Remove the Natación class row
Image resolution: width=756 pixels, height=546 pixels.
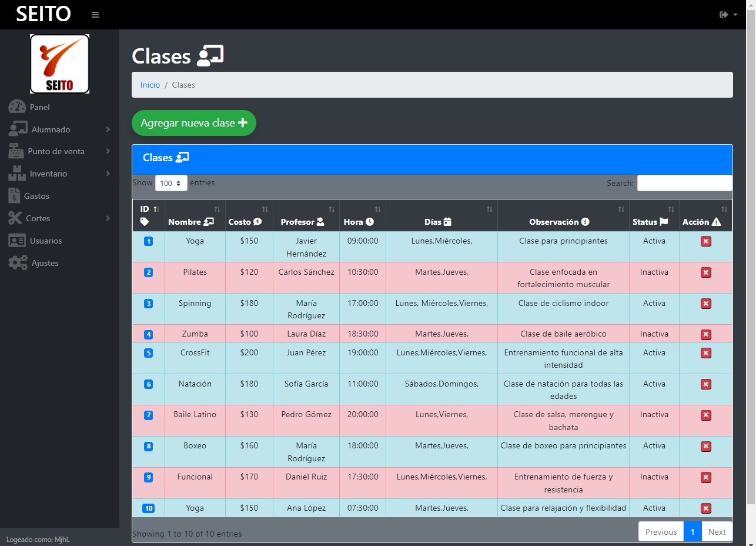pyautogui.click(x=706, y=384)
